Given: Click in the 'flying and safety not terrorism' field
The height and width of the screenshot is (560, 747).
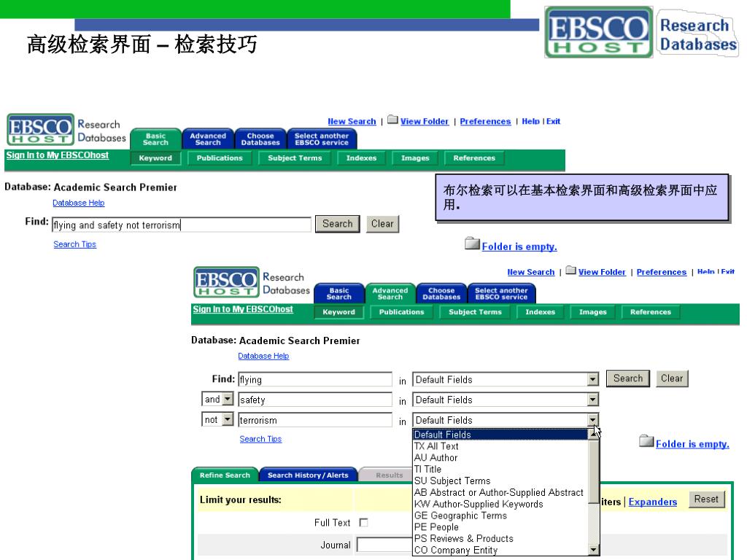Looking at the screenshot, I should coord(182,225).
